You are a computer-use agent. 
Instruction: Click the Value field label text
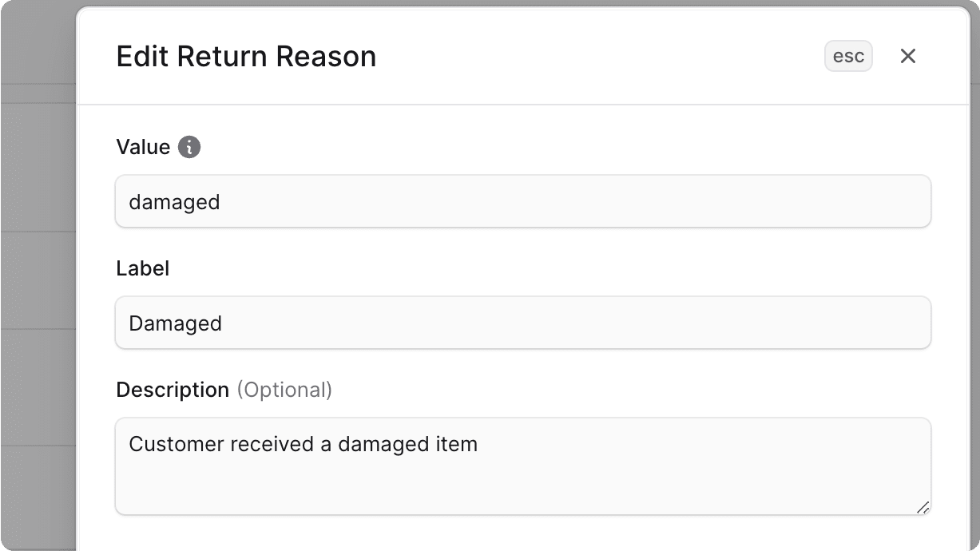(x=143, y=147)
